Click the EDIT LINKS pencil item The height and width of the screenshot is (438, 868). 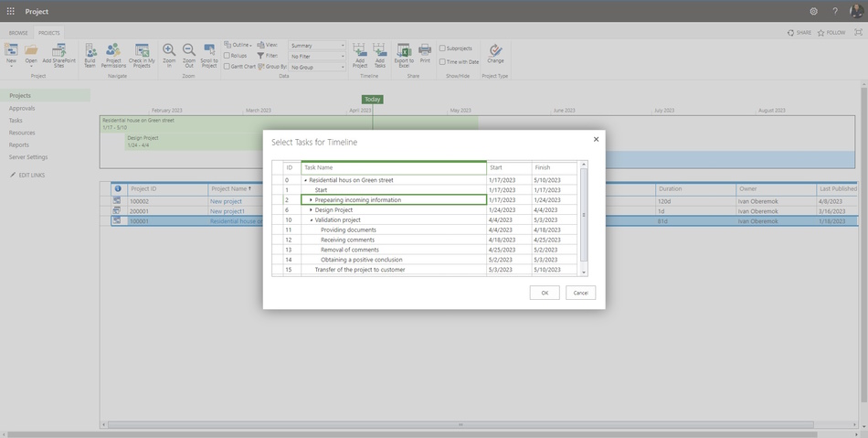(27, 175)
